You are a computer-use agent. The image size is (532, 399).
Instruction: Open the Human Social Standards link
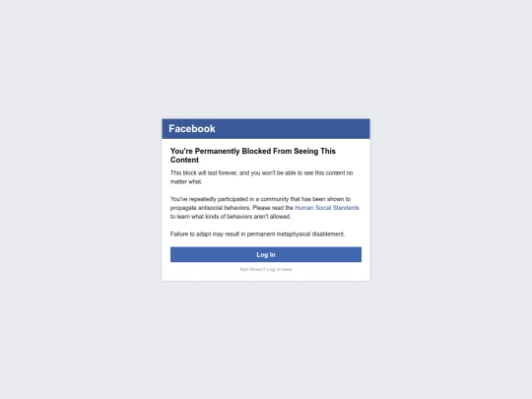coord(327,208)
